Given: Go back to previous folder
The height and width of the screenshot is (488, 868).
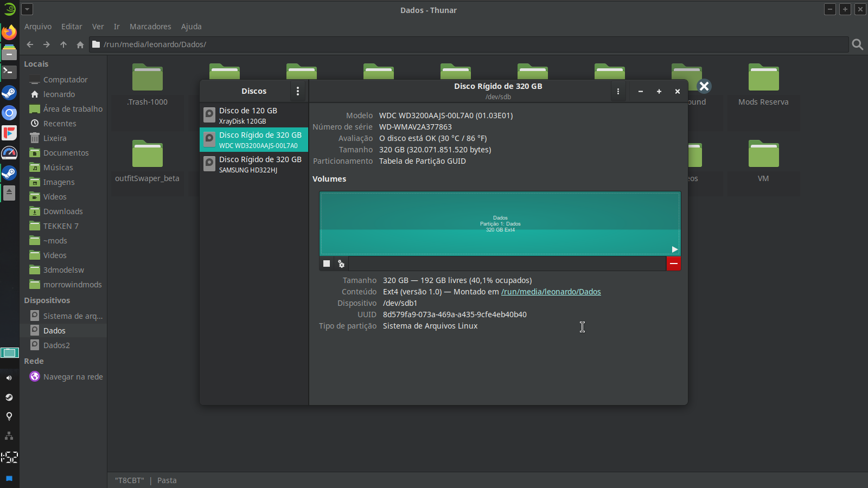Looking at the screenshot, I should click(x=30, y=44).
